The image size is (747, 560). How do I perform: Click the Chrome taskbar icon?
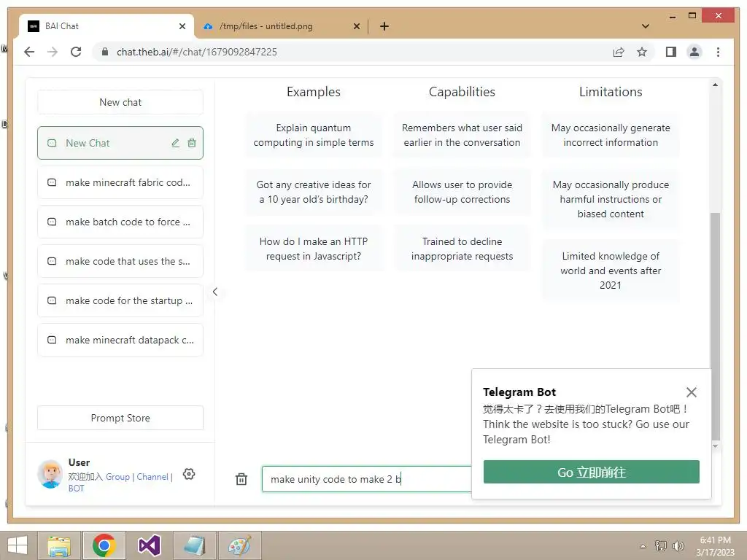coord(104,545)
